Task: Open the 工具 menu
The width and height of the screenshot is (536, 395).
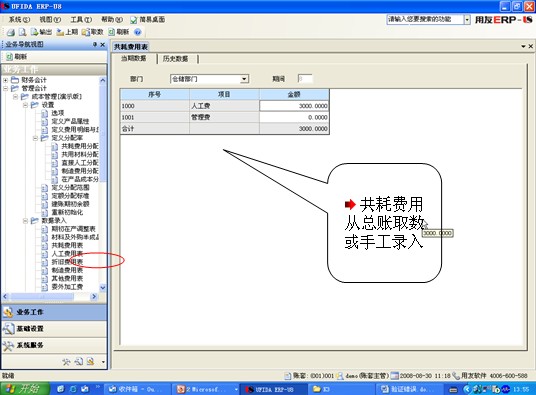Action: 81,19
